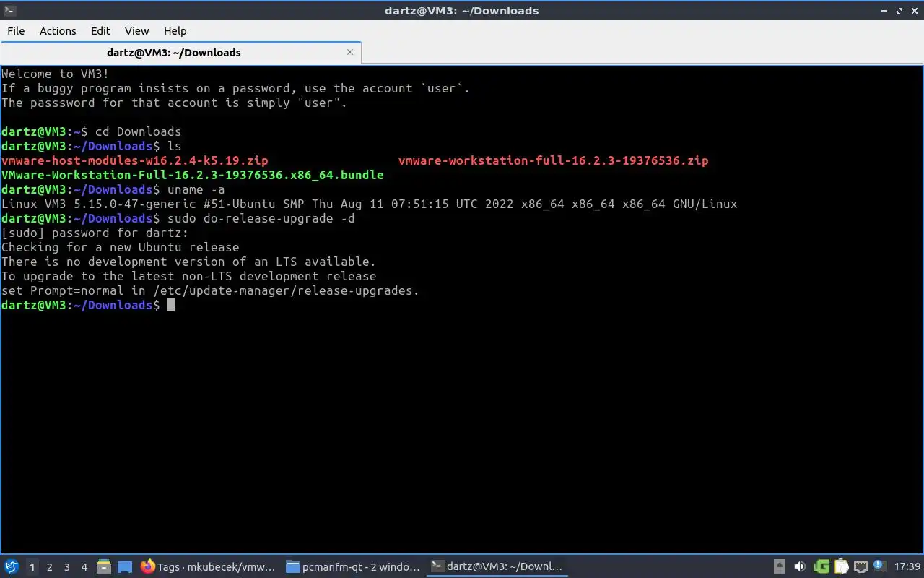Switch to Firefox Tags mkubecek window
Screen dimensions: 924x578
click(x=208, y=567)
